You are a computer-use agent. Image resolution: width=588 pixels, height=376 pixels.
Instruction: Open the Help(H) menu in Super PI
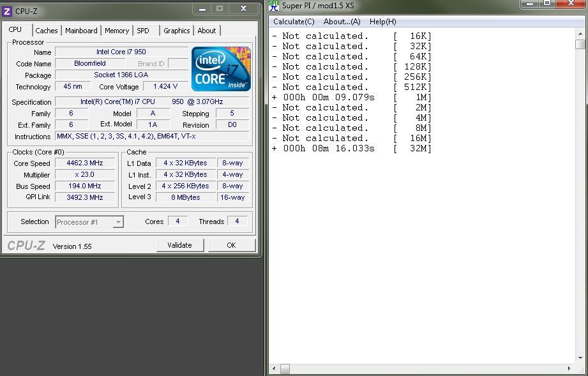click(382, 21)
